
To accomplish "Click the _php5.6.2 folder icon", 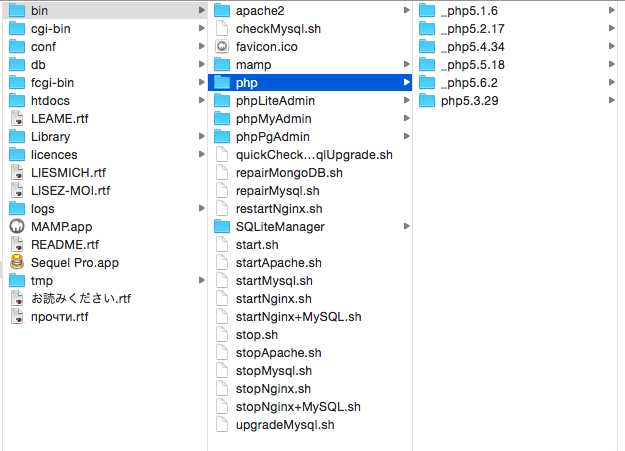I will coord(427,83).
